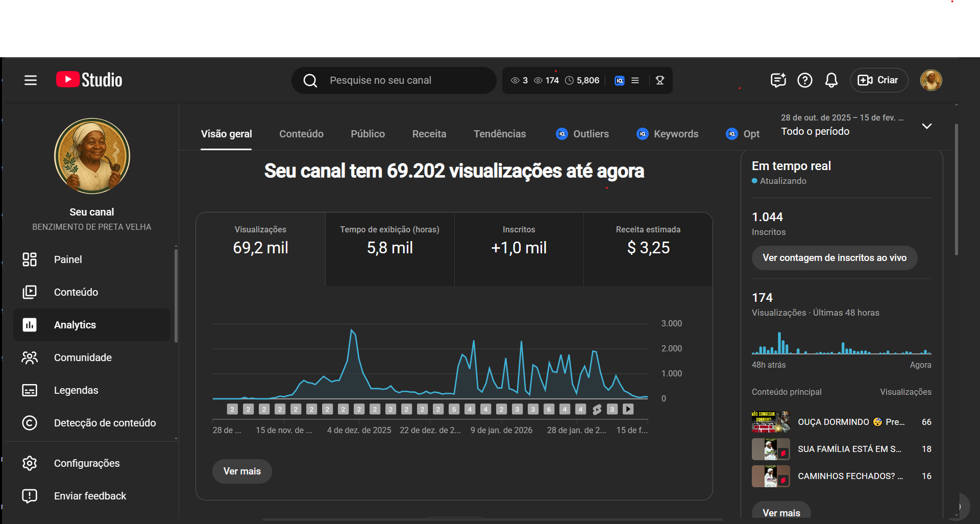
Task: Click the account avatar in top right
Action: tap(930, 80)
